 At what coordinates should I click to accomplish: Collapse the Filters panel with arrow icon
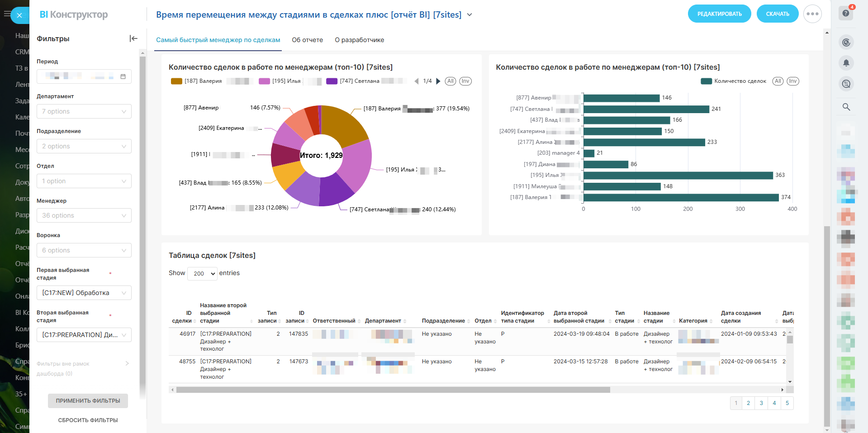click(133, 38)
